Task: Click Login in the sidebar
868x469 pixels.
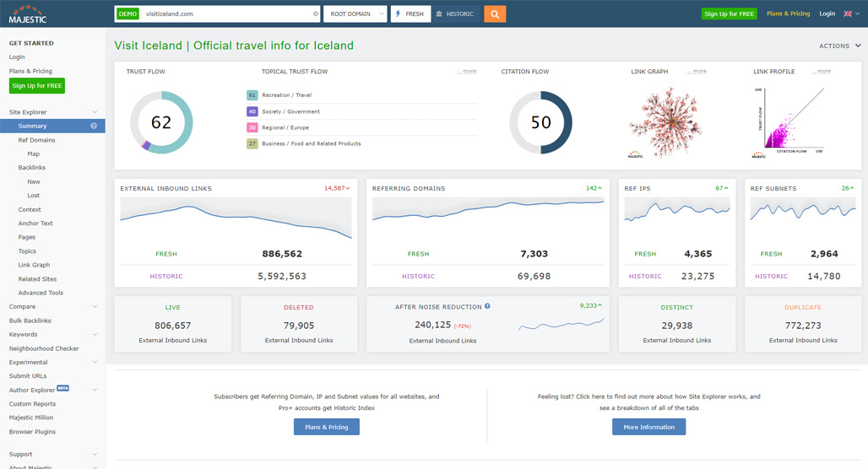Action: click(x=17, y=57)
